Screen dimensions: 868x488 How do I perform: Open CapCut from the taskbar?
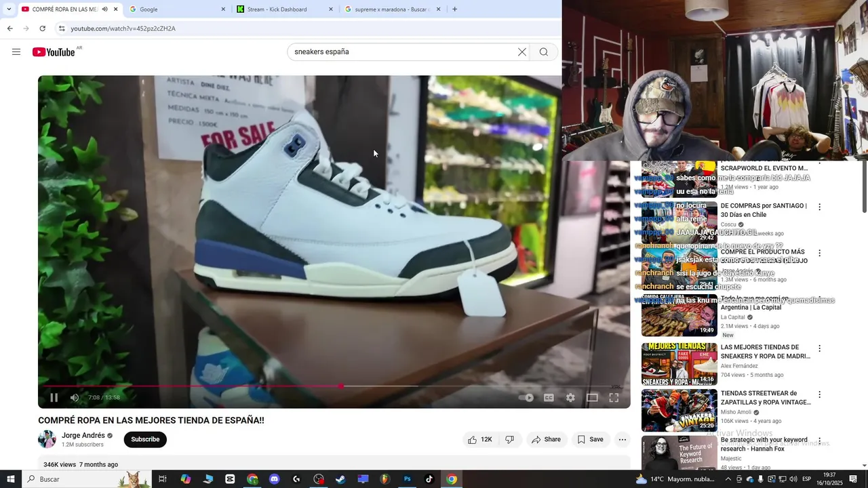pos(230,479)
